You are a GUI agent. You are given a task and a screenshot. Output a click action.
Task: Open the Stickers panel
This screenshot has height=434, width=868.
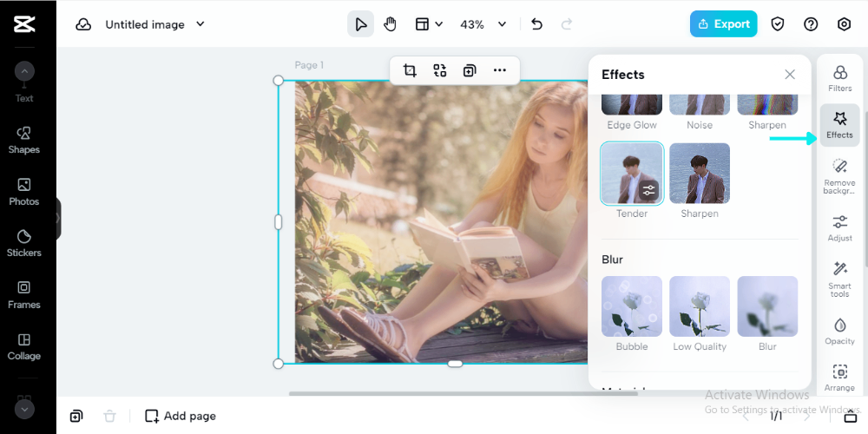click(x=23, y=244)
